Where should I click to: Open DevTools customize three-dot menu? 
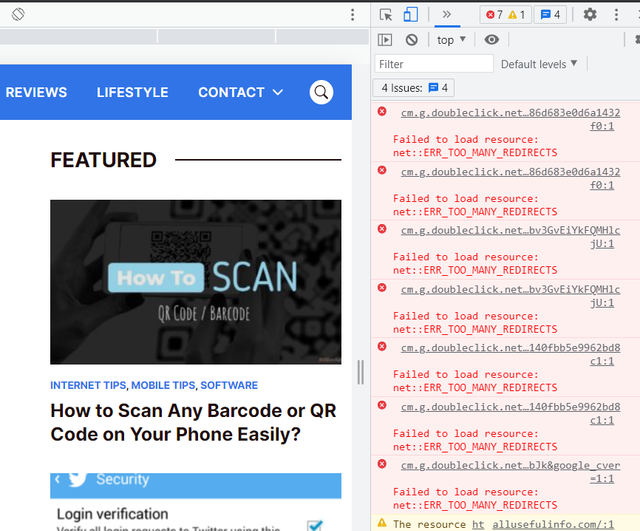tap(616, 15)
